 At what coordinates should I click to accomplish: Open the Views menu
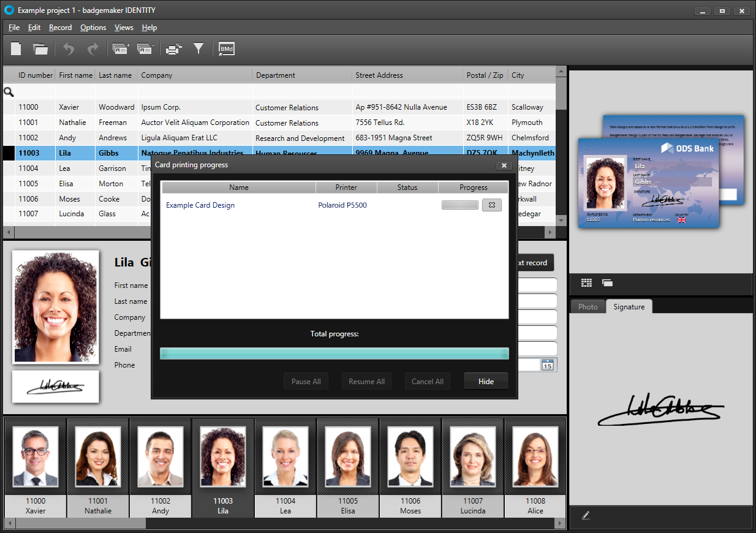[124, 28]
